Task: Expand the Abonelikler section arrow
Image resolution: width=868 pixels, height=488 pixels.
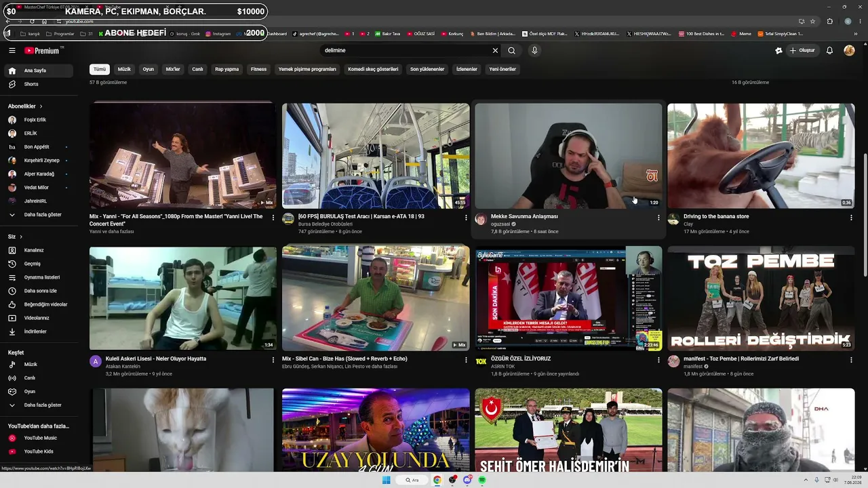Action: (41, 106)
